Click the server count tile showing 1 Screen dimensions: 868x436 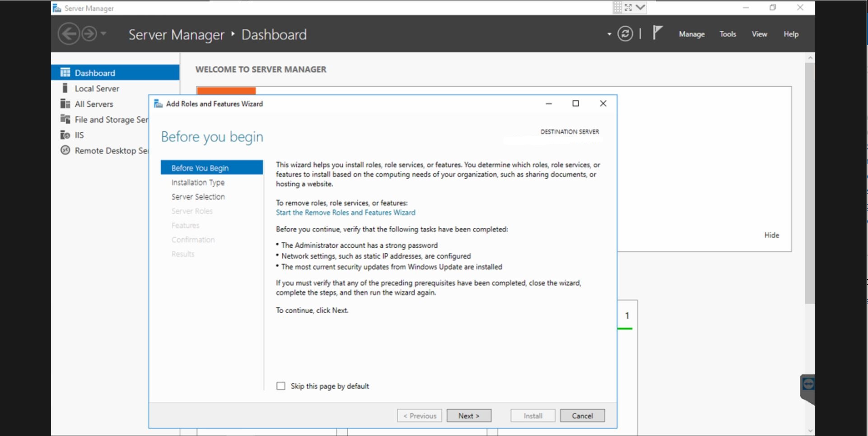pyautogui.click(x=627, y=316)
